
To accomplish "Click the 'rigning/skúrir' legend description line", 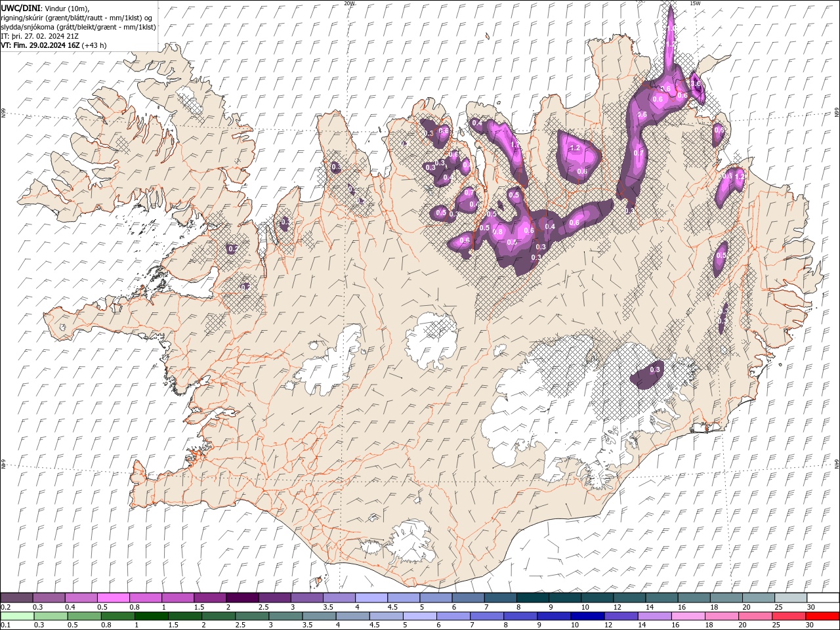I will click(x=76, y=18).
